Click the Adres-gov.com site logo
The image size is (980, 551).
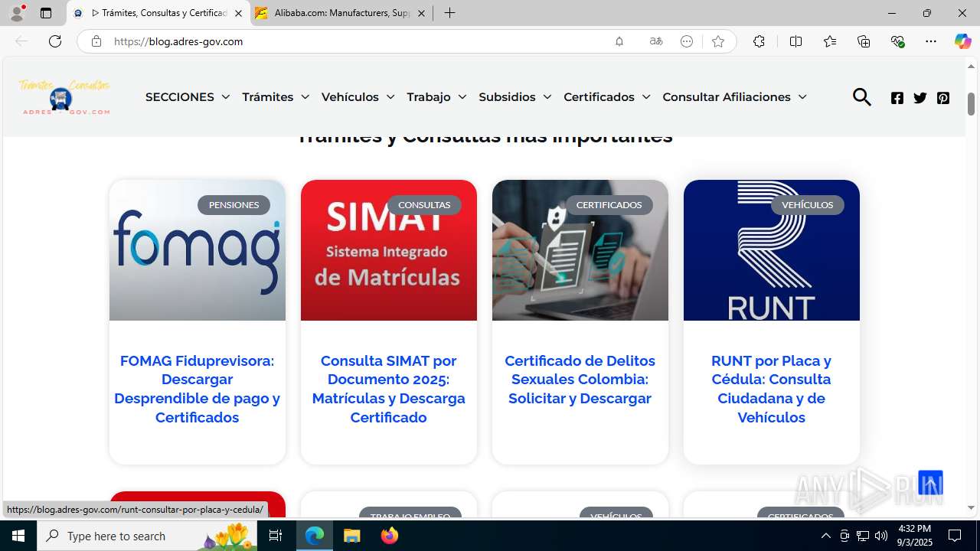pyautogui.click(x=65, y=97)
